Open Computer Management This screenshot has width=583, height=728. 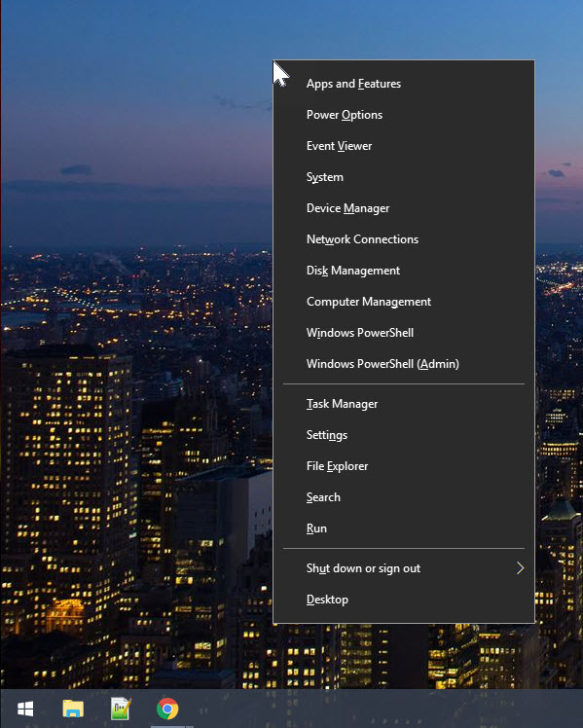point(404,302)
